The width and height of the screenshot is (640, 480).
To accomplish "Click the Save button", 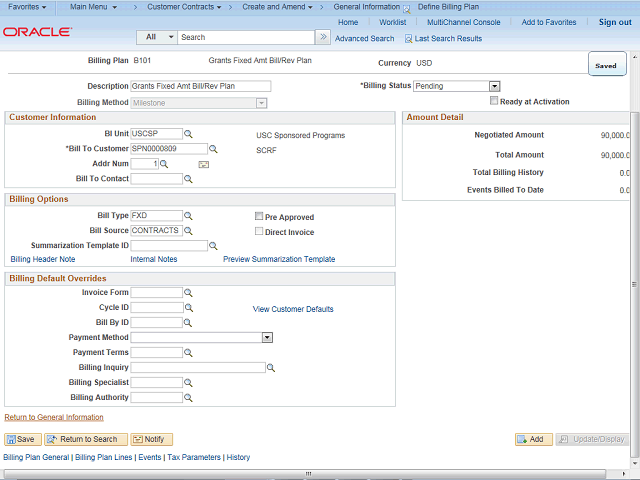I will point(22,439).
